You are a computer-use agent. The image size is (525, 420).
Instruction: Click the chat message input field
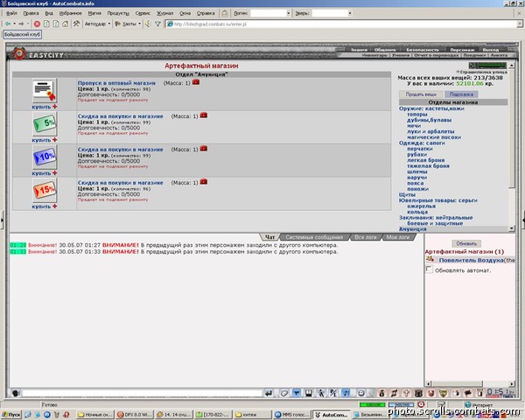click(142, 393)
